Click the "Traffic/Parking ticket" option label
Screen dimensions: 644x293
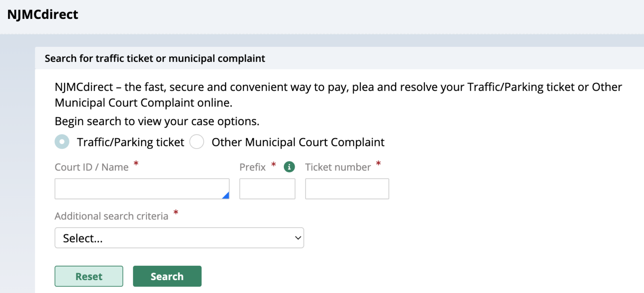pyautogui.click(x=130, y=142)
